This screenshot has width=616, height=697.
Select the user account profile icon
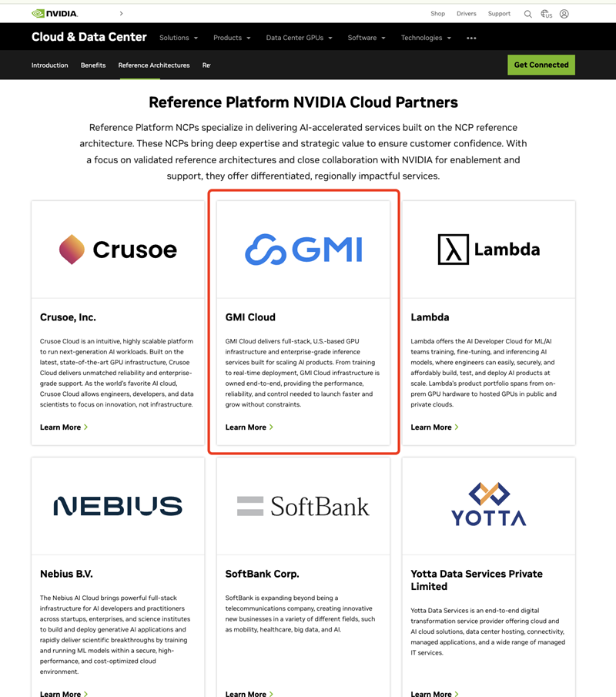[x=564, y=13]
